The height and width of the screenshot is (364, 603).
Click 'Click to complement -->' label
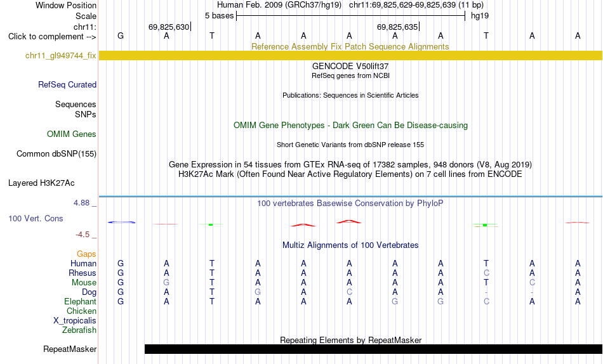[52, 37]
